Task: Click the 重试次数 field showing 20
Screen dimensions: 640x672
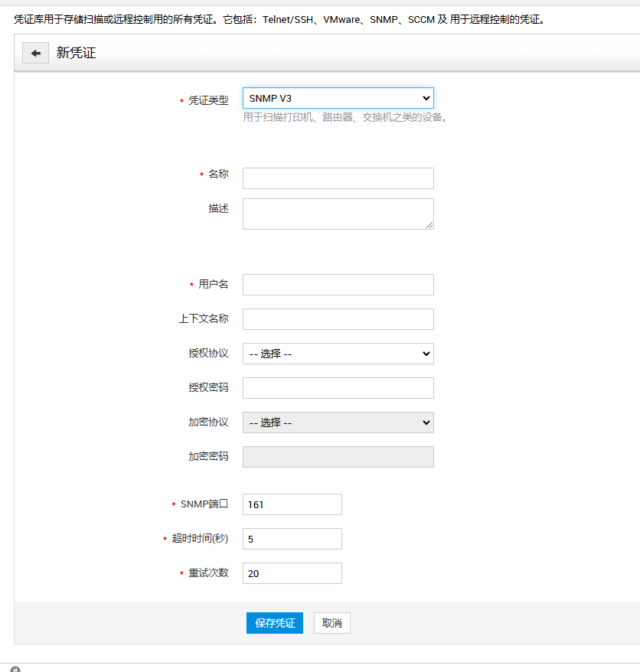Action: 292,573
